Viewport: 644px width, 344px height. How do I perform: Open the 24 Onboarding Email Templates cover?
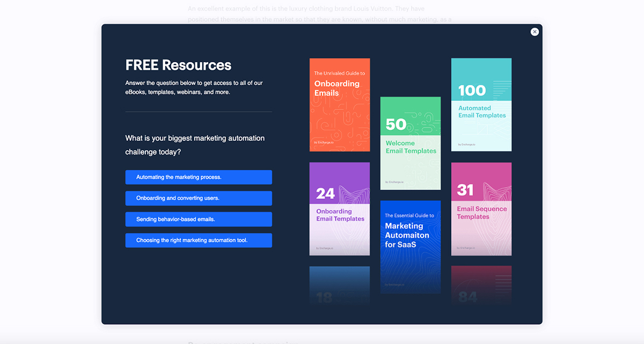click(339, 208)
